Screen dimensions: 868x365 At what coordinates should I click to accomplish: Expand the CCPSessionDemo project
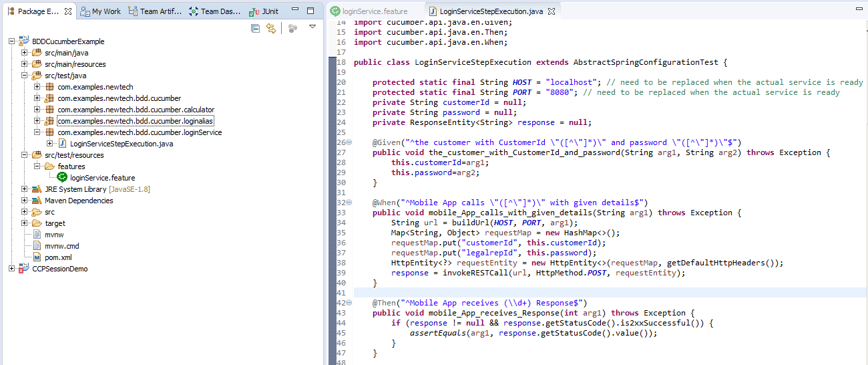(x=12, y=269)
